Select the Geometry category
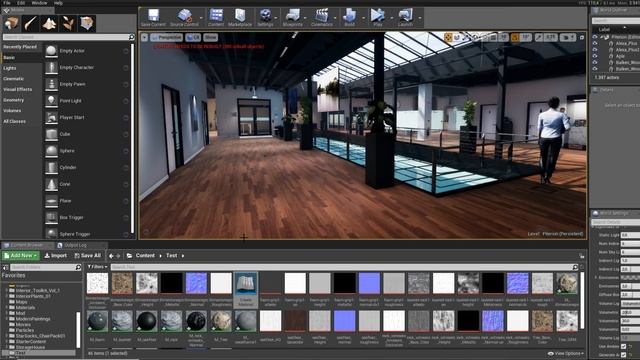Screen dimensions: 640x360 [x=13, y=100]
